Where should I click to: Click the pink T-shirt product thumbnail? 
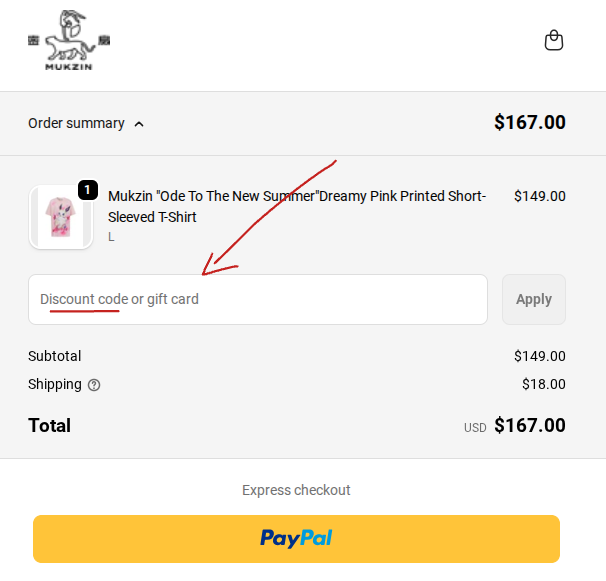click(60, 218)
